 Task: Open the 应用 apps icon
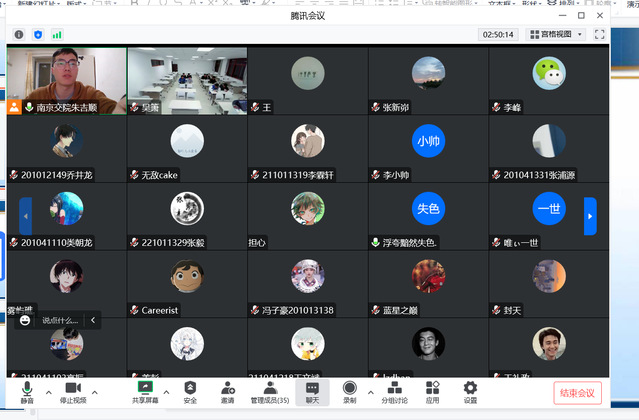[432, 392]
